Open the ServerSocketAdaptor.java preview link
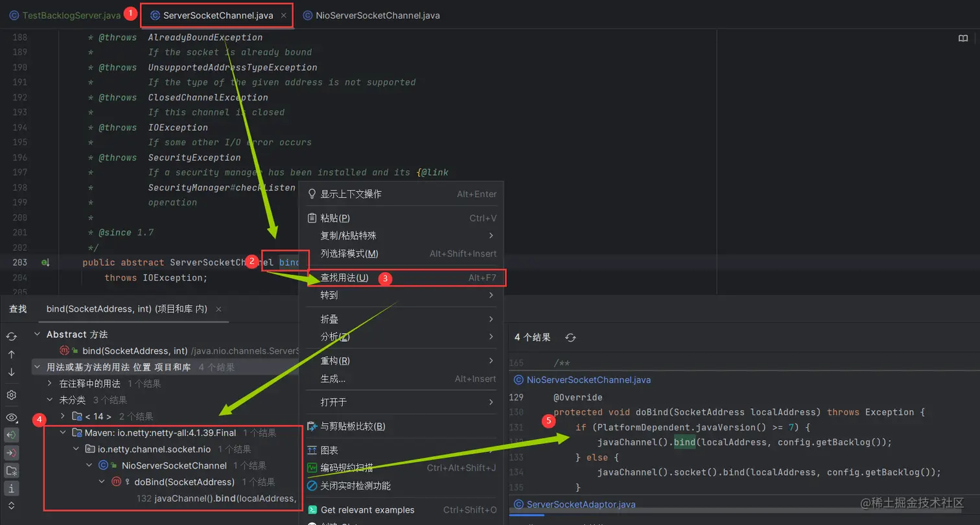This screenshot has width=980, height=525. point(581,504)
